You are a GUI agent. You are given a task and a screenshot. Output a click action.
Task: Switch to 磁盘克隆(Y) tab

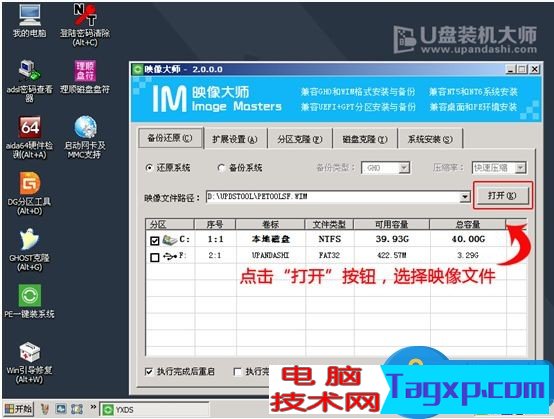(x=365, y=139)
